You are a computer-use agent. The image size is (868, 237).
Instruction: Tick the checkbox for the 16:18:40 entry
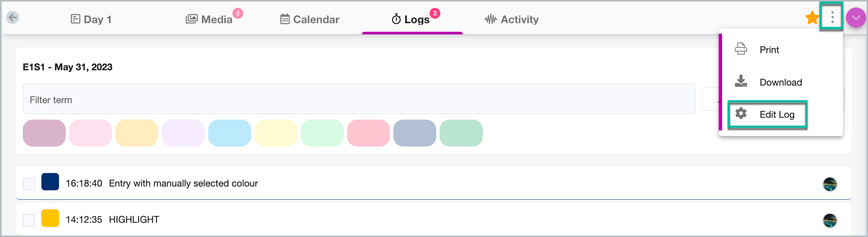[29, 184]
